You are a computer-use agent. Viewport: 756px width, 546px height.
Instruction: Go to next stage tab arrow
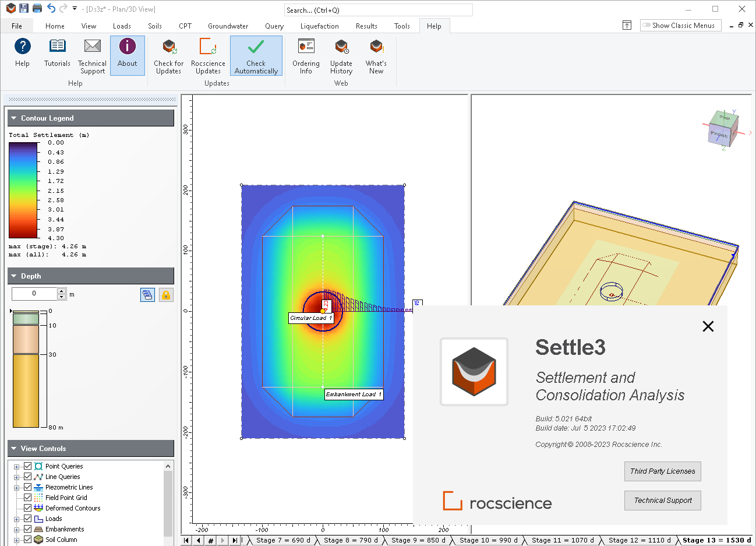point(222,540)
